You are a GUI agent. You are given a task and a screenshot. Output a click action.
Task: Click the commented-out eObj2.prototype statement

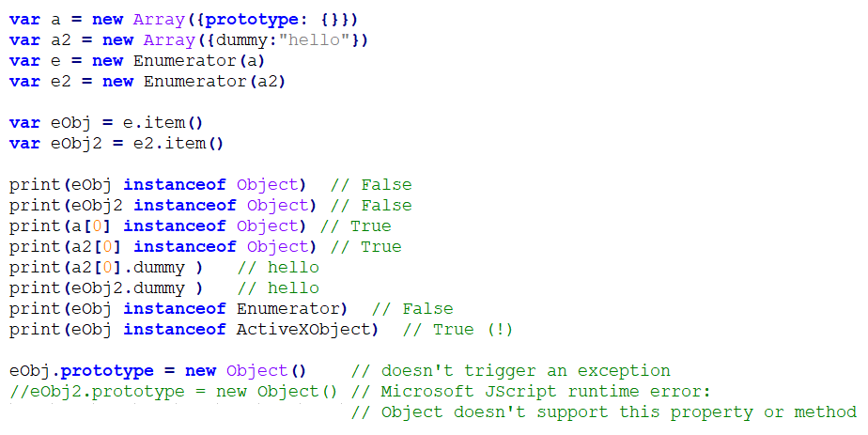(x=174, y=392)
